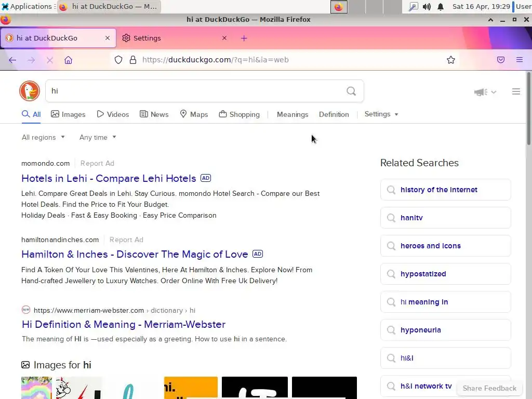The width and height of the screenshot is (532, 399).
Task: Bookmark this page with the star
Action: tap(450, 60)
